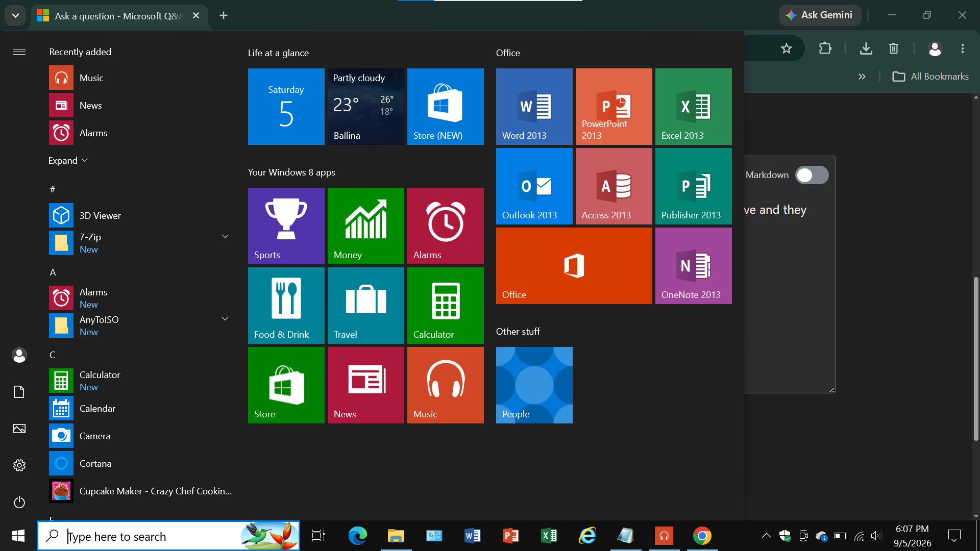Expand the Recently added list
This screenshot has width=980, height=551.
coord(68,161)
